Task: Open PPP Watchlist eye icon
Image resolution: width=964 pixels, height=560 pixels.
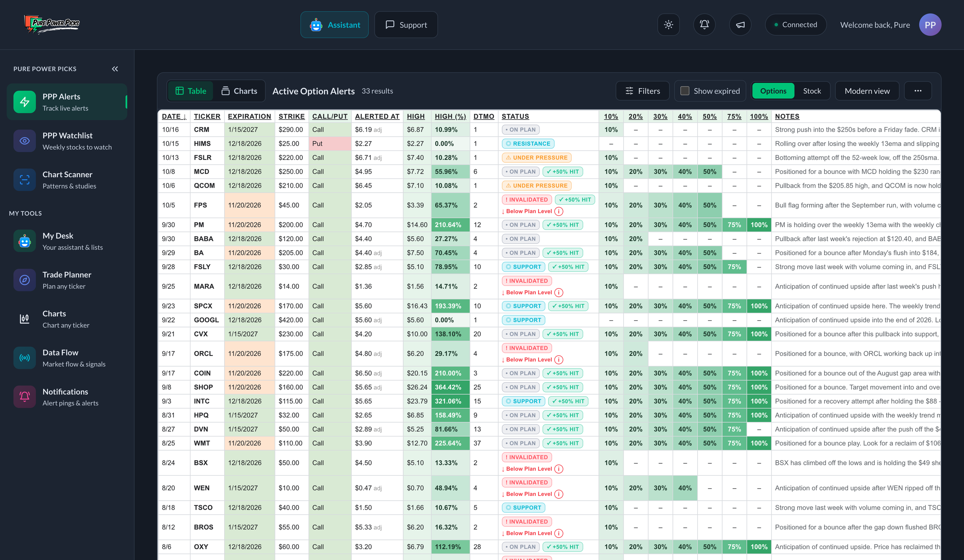Action: click(25, 141)
